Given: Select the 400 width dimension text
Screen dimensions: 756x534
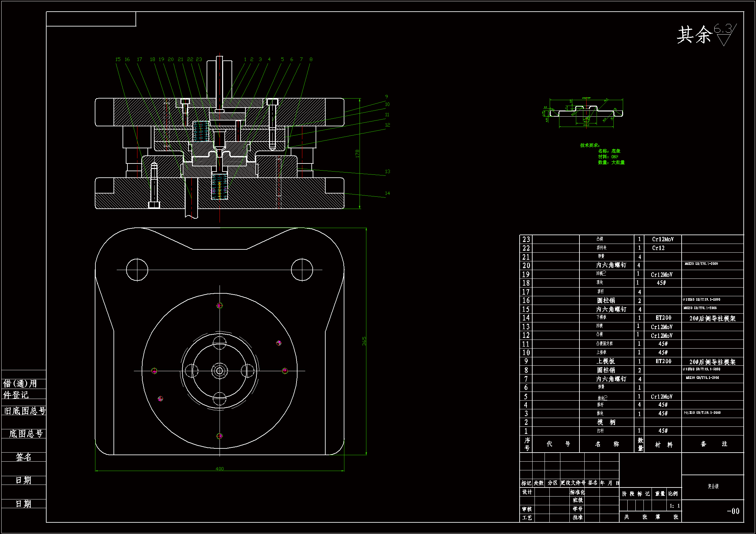Looking at the screenshot, I should click(220, 468).
